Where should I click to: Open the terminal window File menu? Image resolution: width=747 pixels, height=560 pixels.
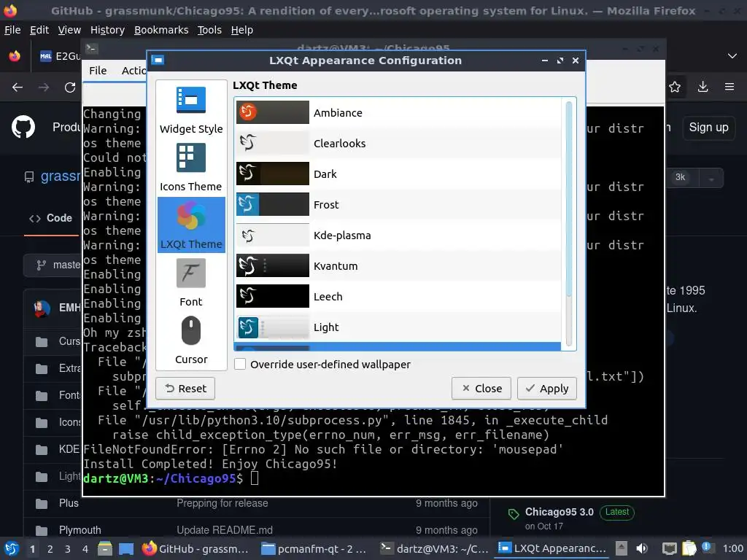[x=98, y=71]
